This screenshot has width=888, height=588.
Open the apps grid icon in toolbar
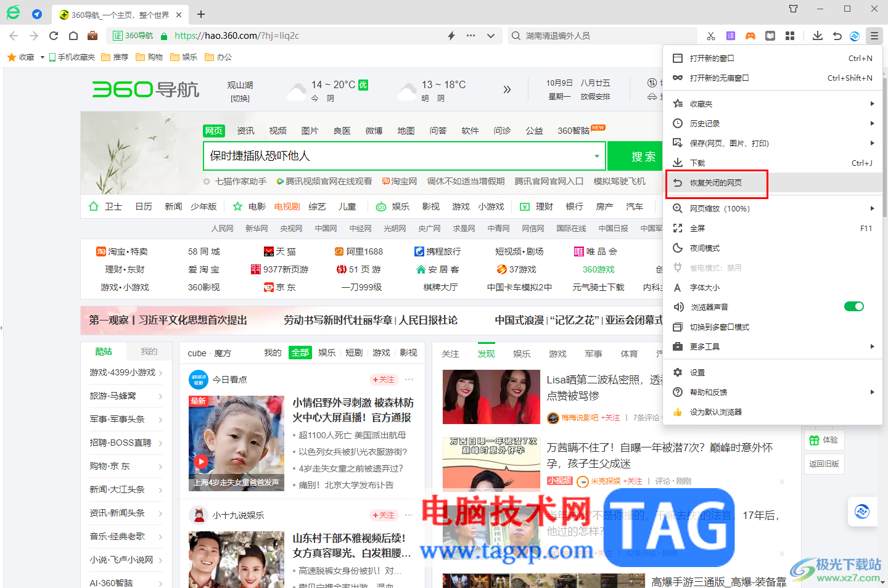click(x=790, y=35)
